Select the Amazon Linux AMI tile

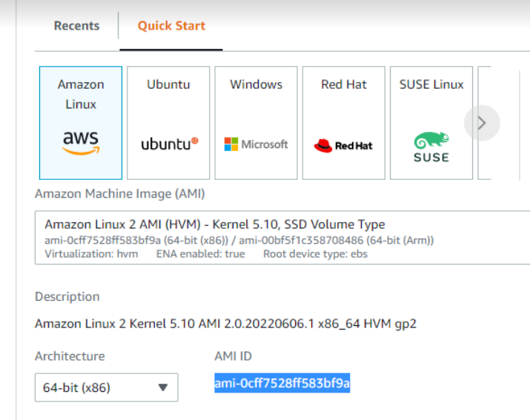pos(81,123)
